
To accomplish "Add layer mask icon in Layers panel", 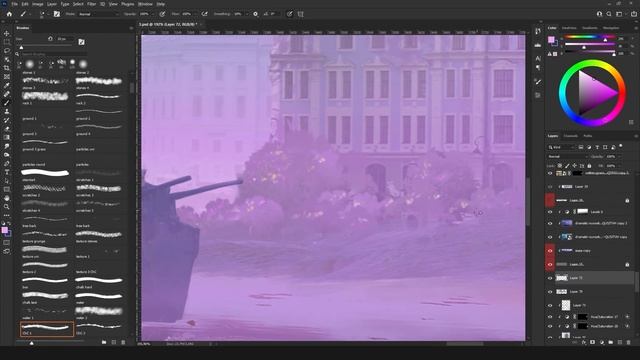I will (x=593, y=342).
